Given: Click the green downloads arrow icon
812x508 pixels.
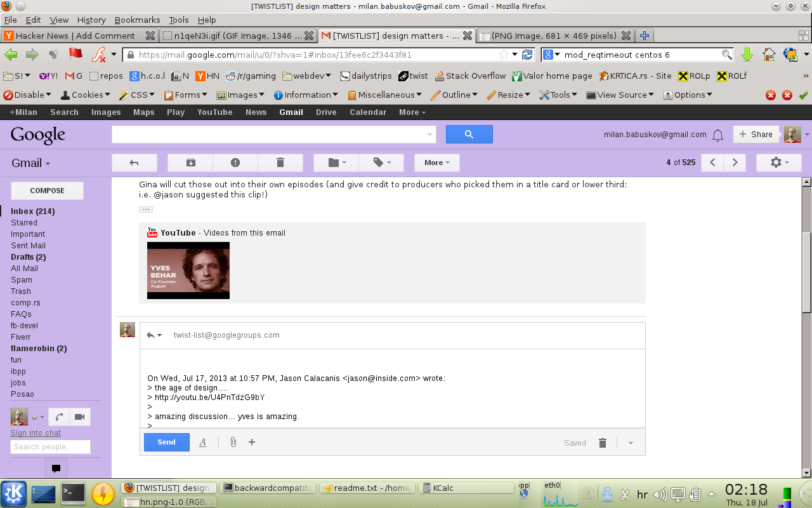Looking at the screenshot, I should (x=747, y=55).
